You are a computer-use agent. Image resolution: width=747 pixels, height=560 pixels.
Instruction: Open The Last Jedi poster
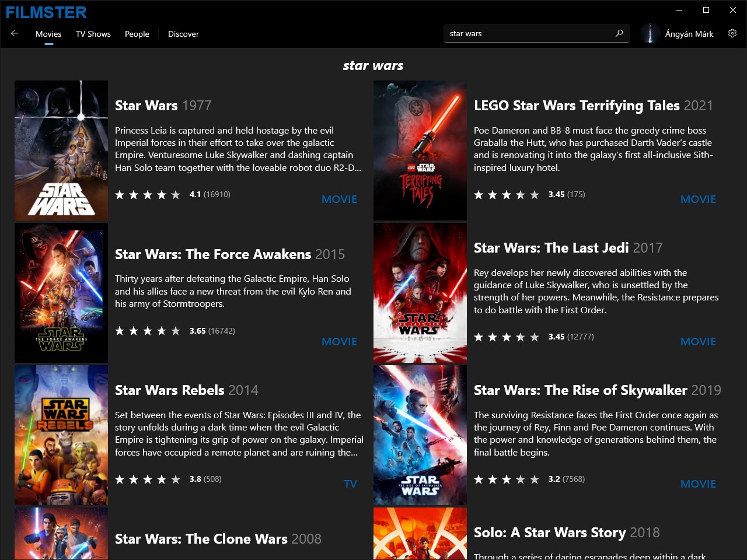pyautogui.click(x=420, y=293)
